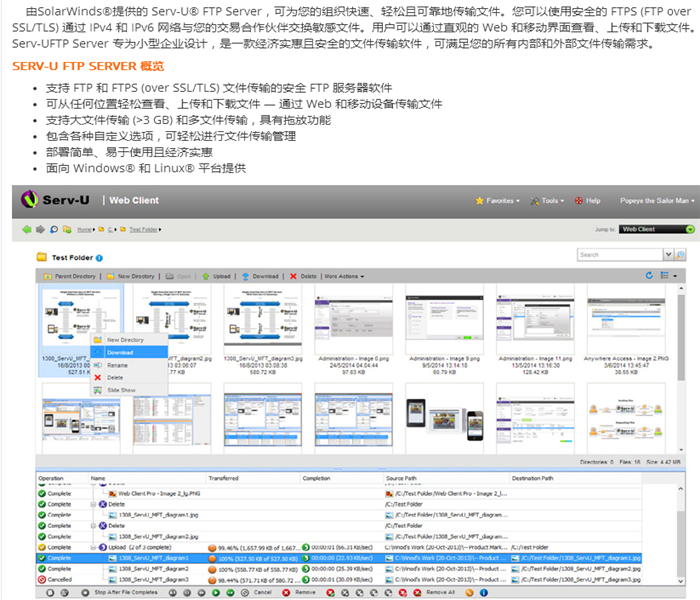Open the Favorites dropdown

click(x=498, y=201)
